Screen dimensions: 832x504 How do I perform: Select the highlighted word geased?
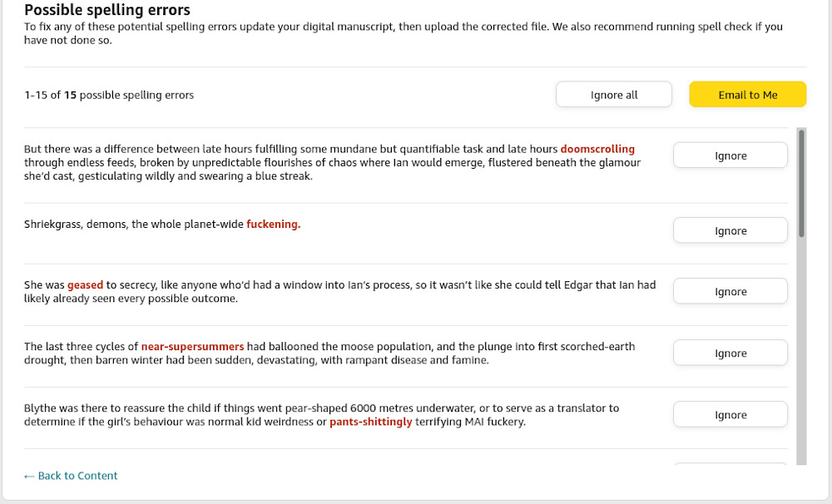coord(85,285)
